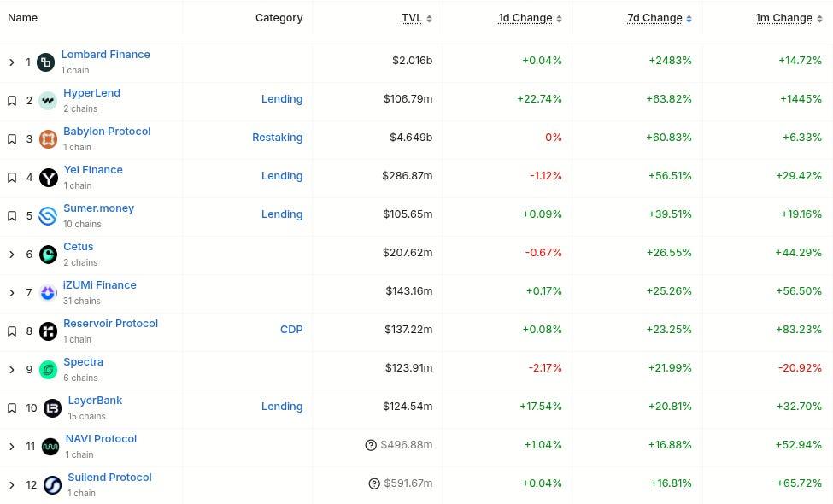Click the HyperLend logo icon
833x504 pixels.
click(48, 100)
